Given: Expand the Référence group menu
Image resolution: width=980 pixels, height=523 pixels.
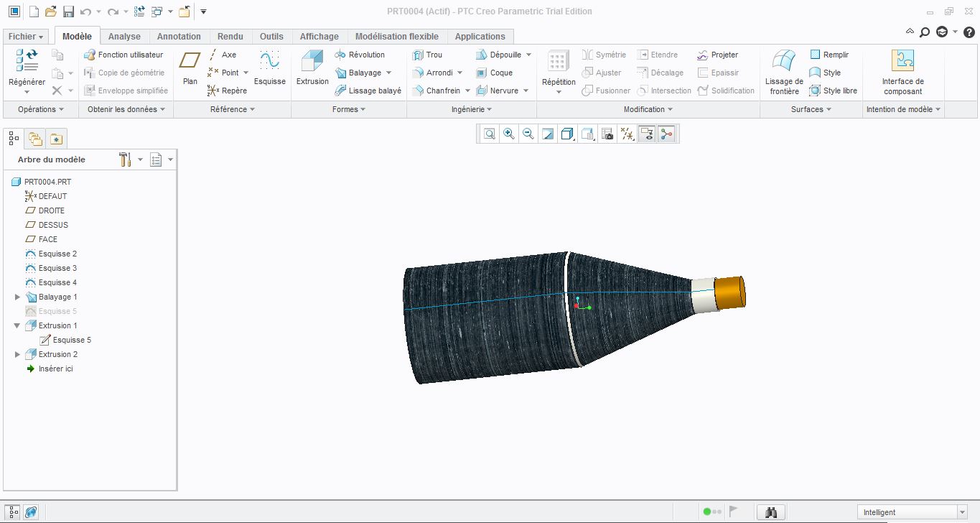Looking at the screenshot, I should [233, 109].
